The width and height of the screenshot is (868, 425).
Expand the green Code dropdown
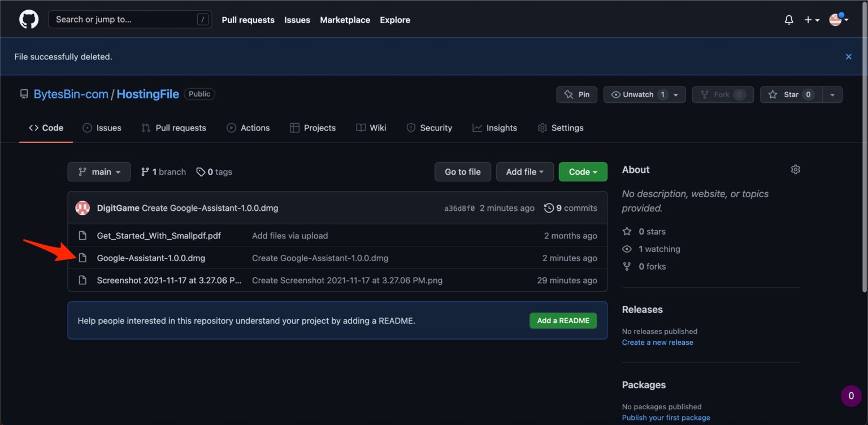click(583, 172)
